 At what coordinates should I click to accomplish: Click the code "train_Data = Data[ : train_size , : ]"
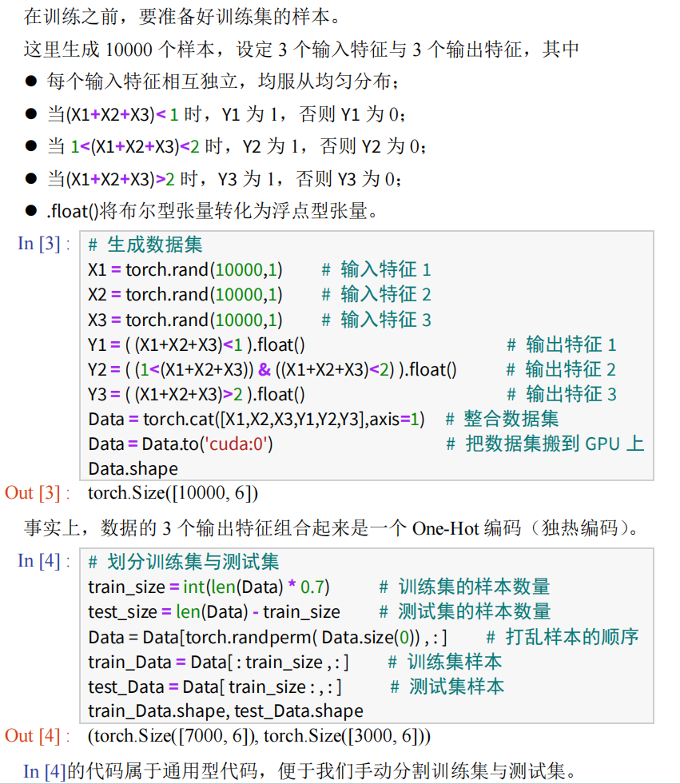coord(218,662)
